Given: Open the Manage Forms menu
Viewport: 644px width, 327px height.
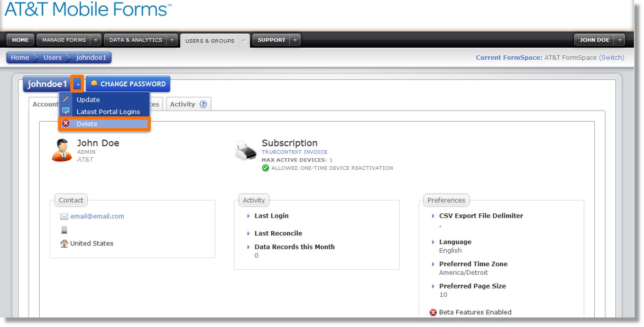Looking at the screenshot, I should click(x=63, y=40).
